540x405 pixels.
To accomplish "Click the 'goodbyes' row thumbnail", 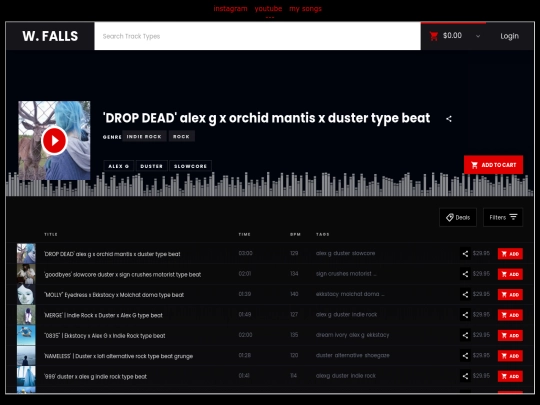I will click(x=26, y=274).
